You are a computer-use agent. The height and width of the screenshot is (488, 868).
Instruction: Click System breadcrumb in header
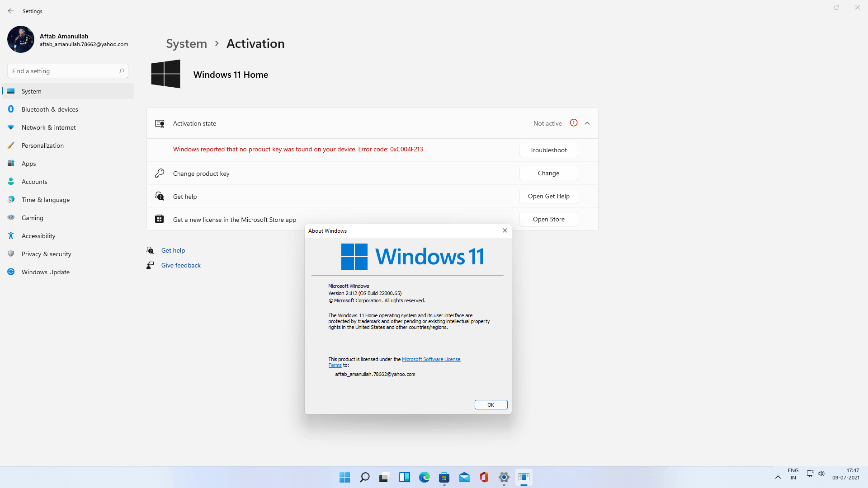[186, 43]
